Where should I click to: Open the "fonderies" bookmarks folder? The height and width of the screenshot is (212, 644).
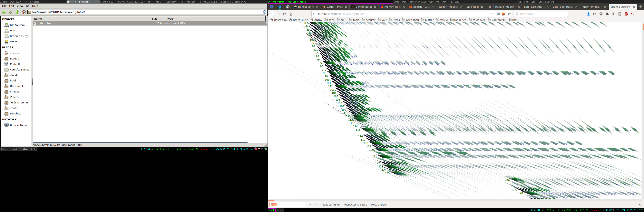pyautogui.click(x=458, y=20)
